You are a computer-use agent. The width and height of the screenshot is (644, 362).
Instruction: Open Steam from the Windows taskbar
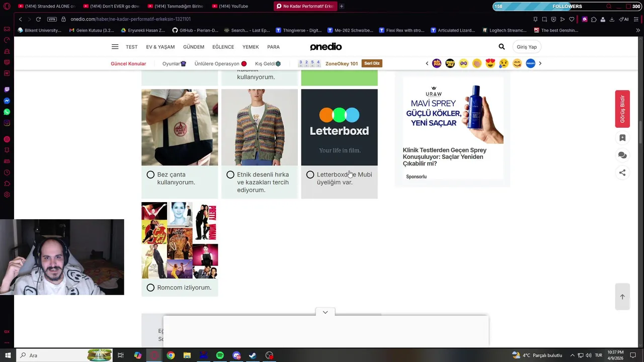point(253,355)
